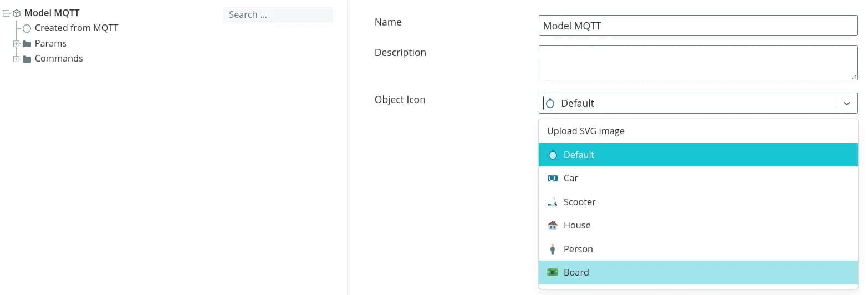Click the Model MQTT tree label

click(x=52, y=13)
